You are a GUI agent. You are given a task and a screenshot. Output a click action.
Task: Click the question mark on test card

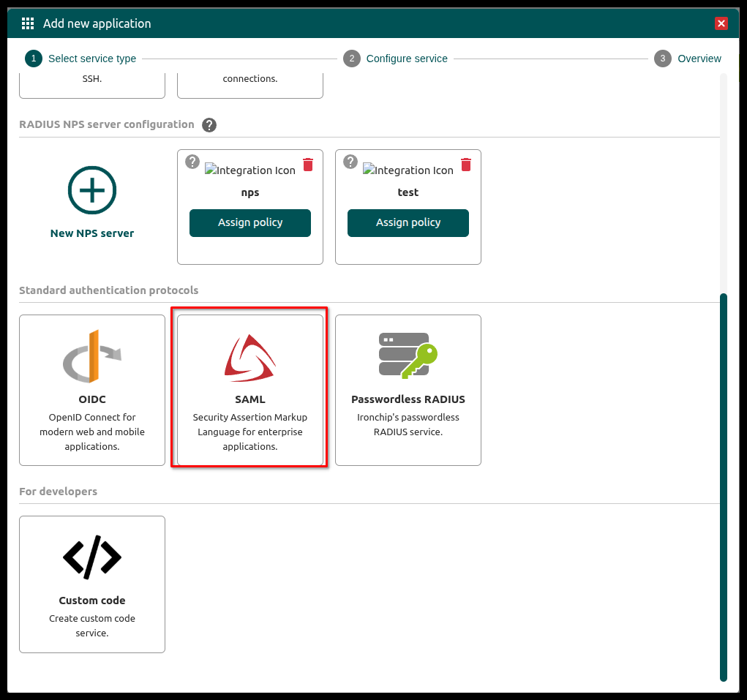(x=350, y=162)
